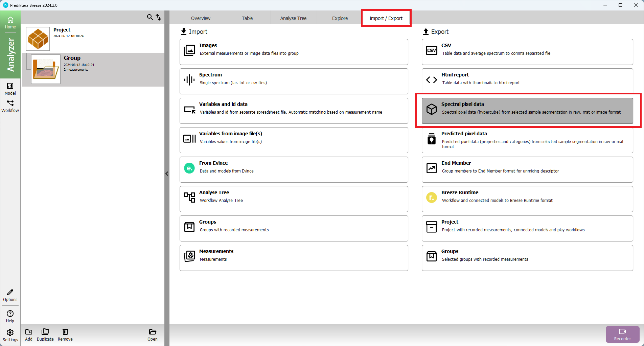Select Breeze Runtime export option

tap(527, 199)
